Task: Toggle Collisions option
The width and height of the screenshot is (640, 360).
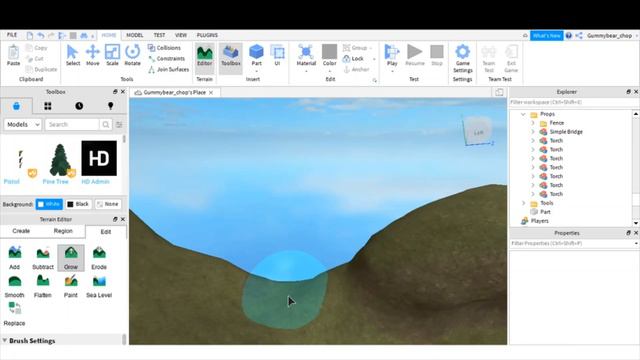Action: (164, 48)
